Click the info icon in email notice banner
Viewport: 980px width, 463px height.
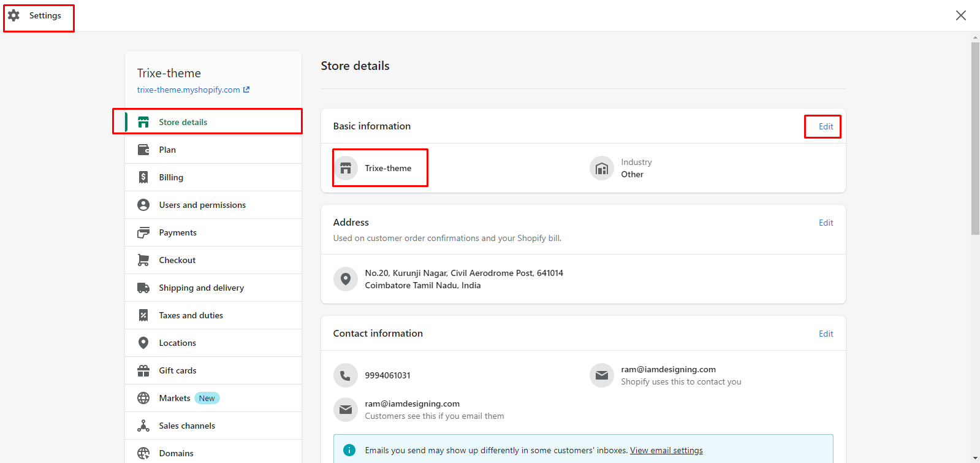click(x=349, y=450)
